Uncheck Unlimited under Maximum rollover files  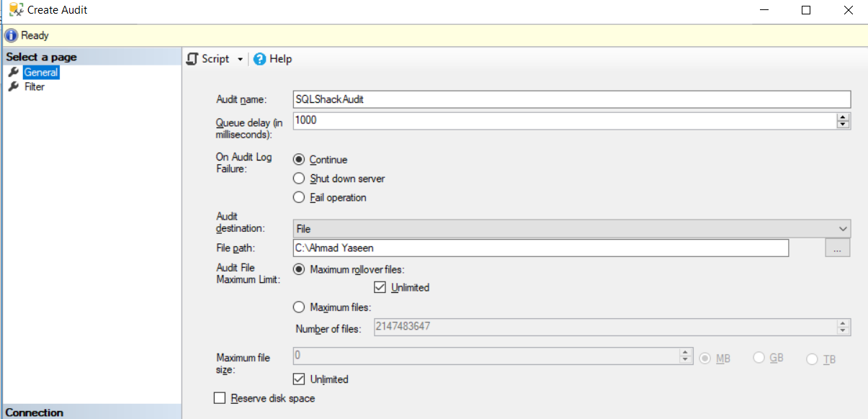pyautogui.click(x=380, y=287)
